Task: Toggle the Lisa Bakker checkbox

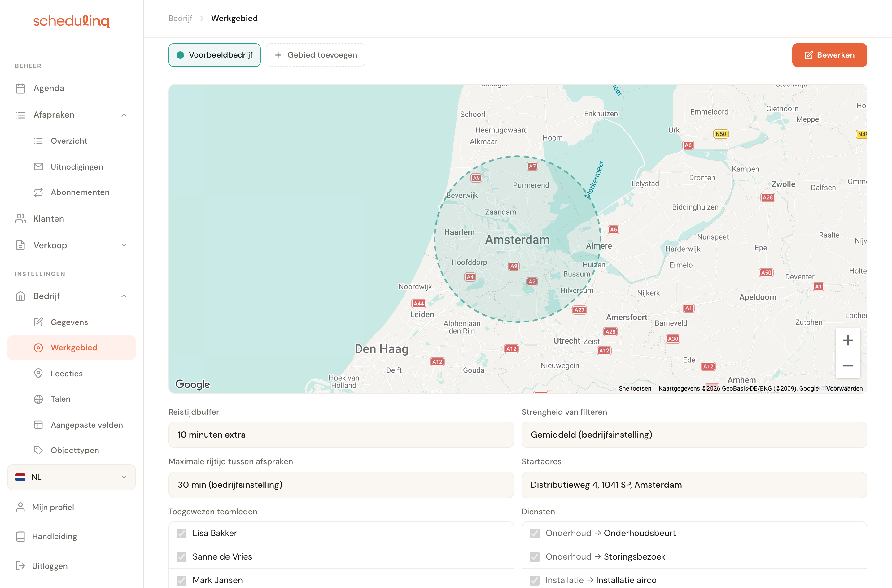Action: click(x=181, y=533)
